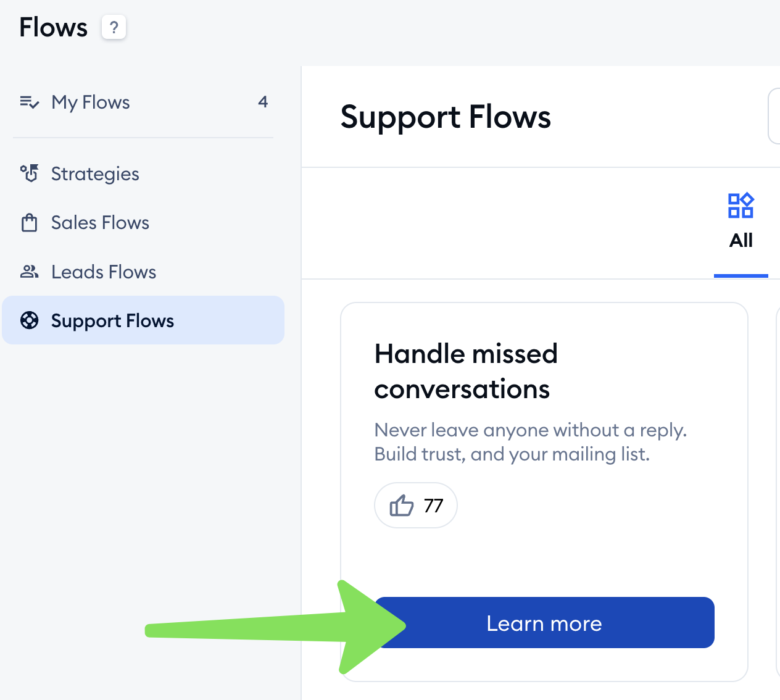Click the My Flows count badge 4

[x=263, y=102]
